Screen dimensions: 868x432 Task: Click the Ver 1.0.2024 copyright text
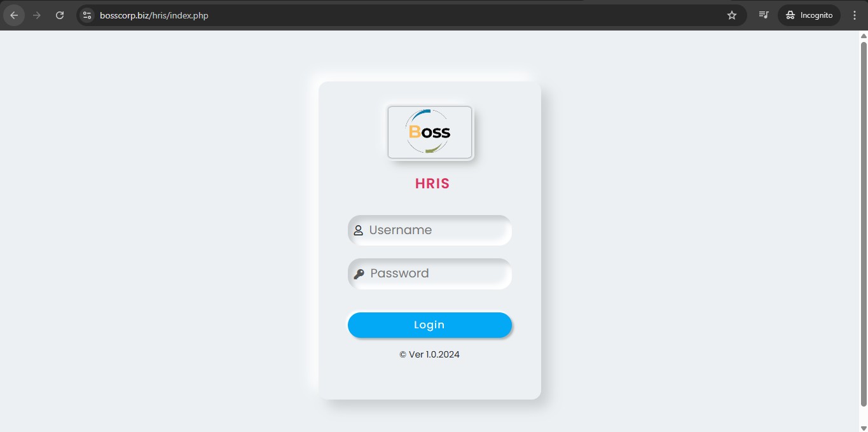429,354
